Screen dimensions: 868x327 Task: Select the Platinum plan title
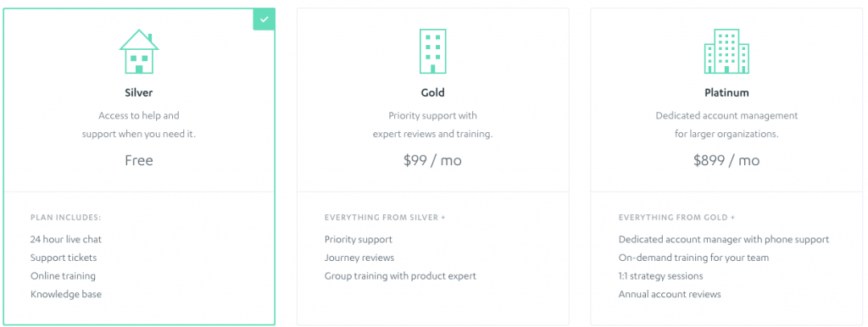(726, 92)
